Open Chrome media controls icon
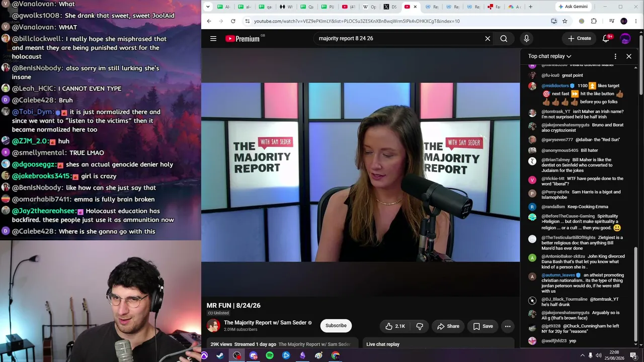644x362 pixels. pos(611,21)
